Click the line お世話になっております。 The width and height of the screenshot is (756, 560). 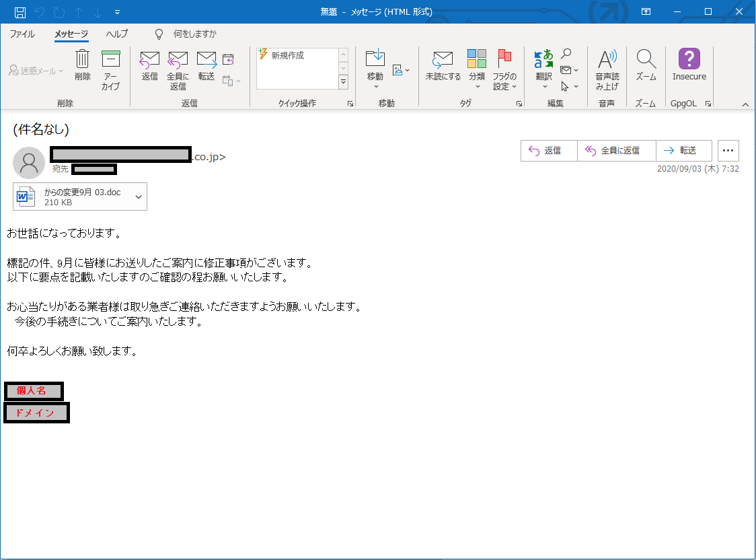point(65,233)
